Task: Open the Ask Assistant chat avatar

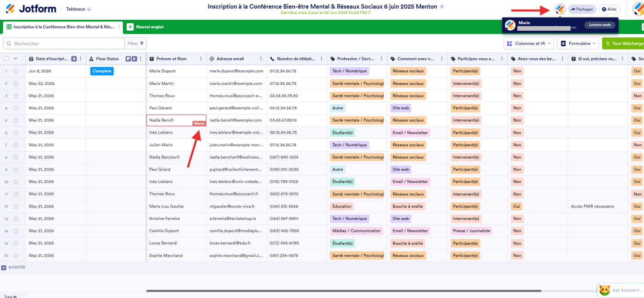Action: [x=605, y=290]
